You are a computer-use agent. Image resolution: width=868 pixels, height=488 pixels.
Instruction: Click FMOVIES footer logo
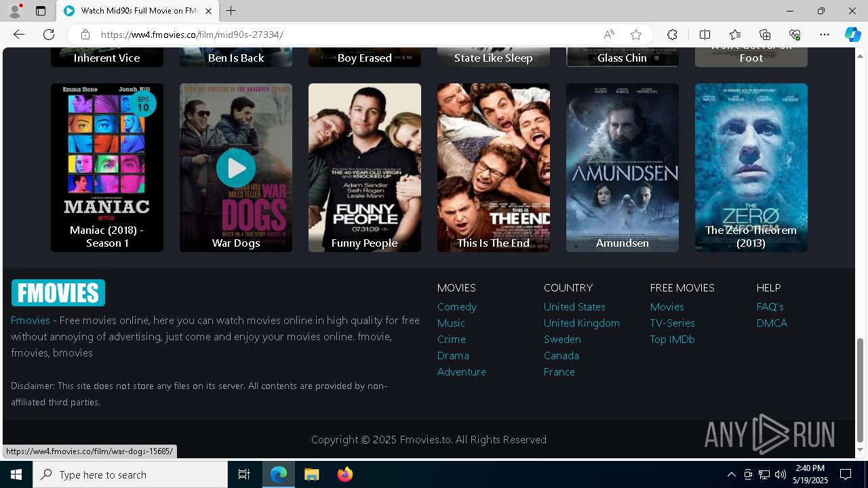(x=58, y=293)
